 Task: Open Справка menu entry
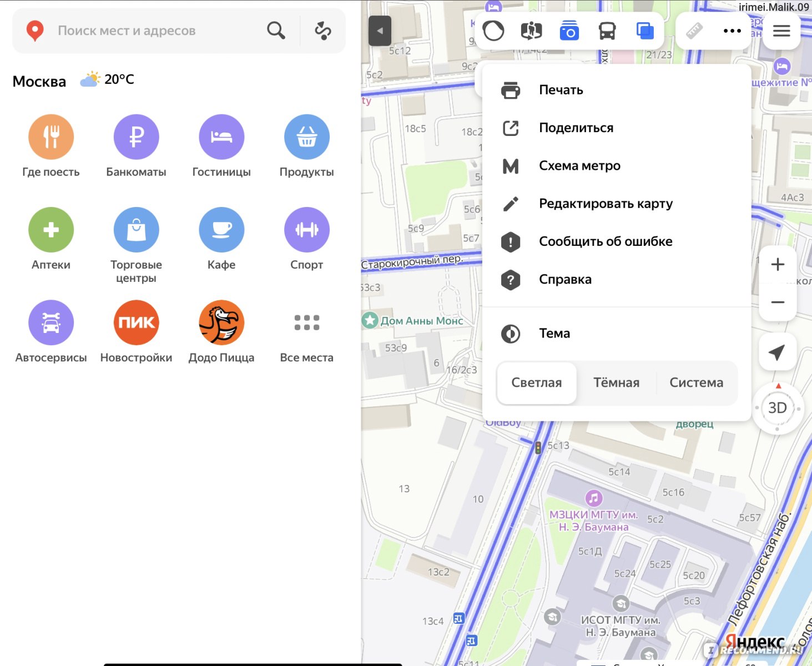coord(617,279)
